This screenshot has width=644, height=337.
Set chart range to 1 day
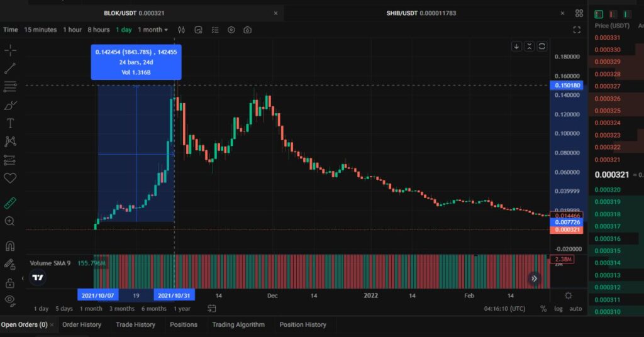(x=41, y=309)
